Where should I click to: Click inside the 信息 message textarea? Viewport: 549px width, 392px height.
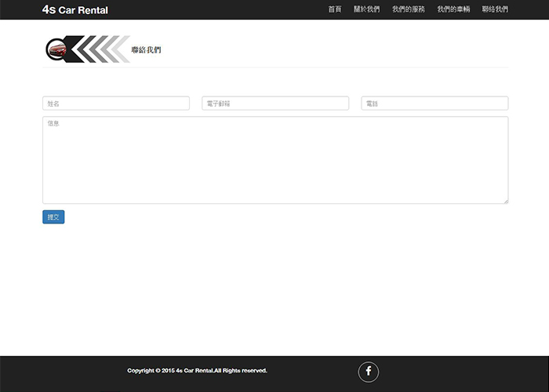275,160
